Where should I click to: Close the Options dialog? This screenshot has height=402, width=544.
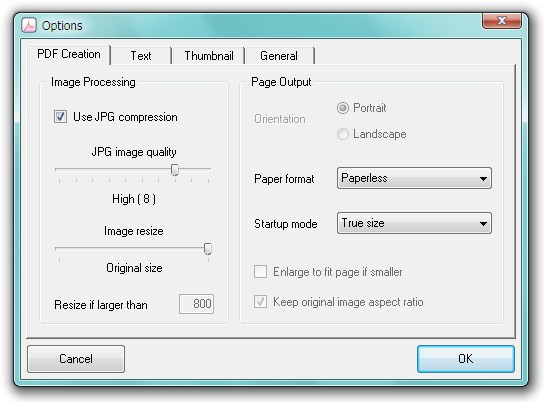(502, 21)
